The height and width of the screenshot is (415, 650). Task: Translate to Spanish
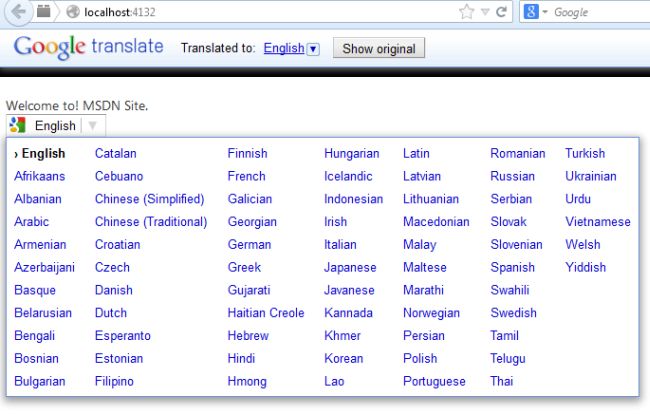tap(513, 267)
